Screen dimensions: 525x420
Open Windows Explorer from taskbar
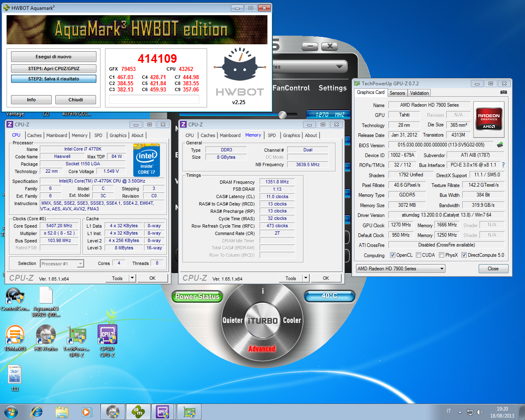coord(62,412)
